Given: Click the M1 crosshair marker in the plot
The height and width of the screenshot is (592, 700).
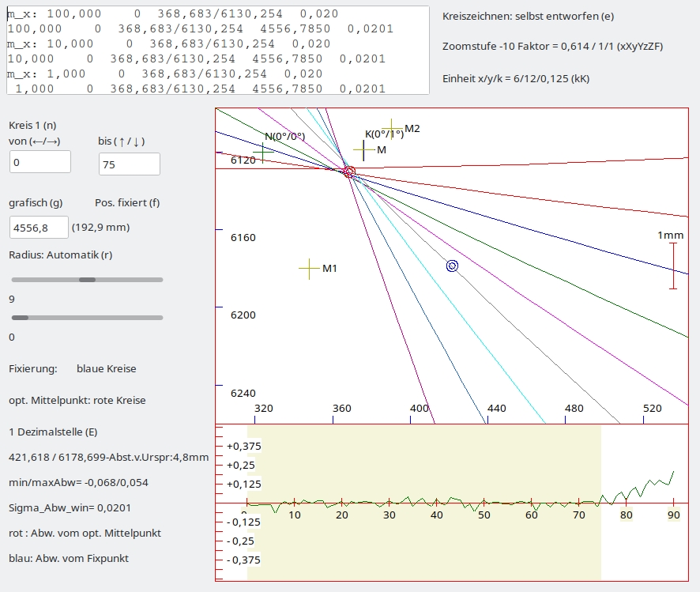Looking at the screenshot, I should 309,269.
